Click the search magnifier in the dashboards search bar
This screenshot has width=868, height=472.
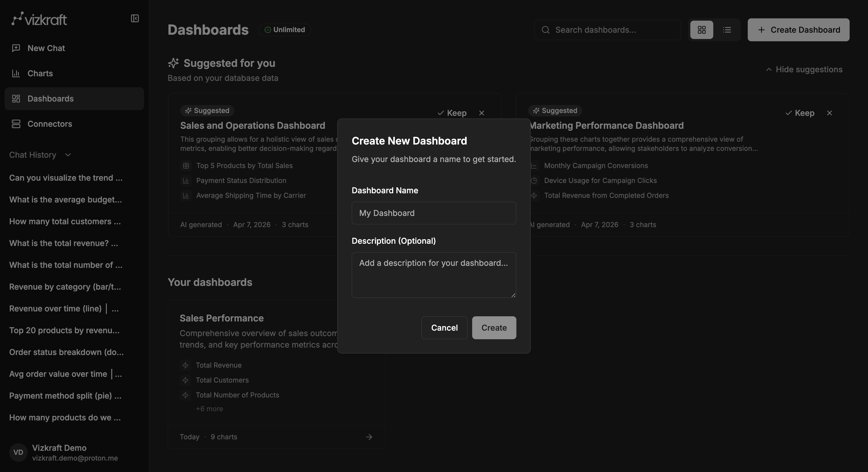point(546,30)
